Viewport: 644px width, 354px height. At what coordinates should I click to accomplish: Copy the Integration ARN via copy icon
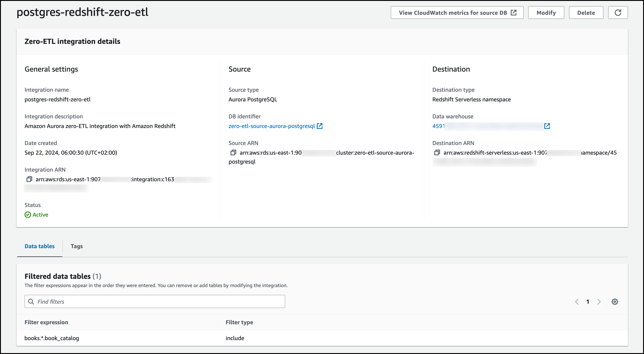(29, 179)
